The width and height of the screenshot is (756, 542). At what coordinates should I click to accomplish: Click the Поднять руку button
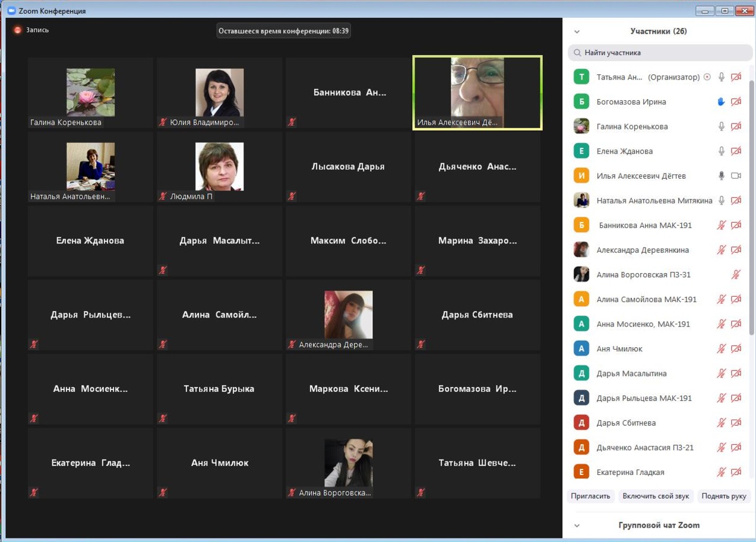[x=724, y=496]
